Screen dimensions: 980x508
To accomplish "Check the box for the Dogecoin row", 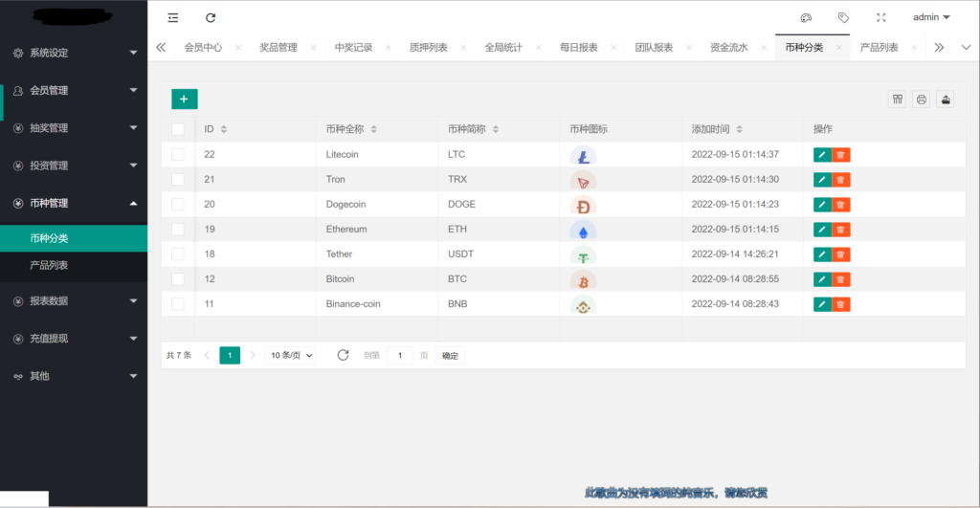I will click(x=178, y=204).
